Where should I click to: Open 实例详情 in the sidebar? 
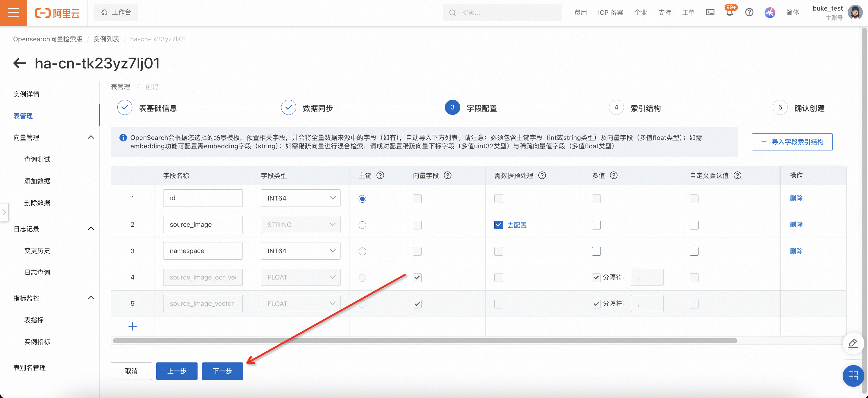click(x=26, y=94)
